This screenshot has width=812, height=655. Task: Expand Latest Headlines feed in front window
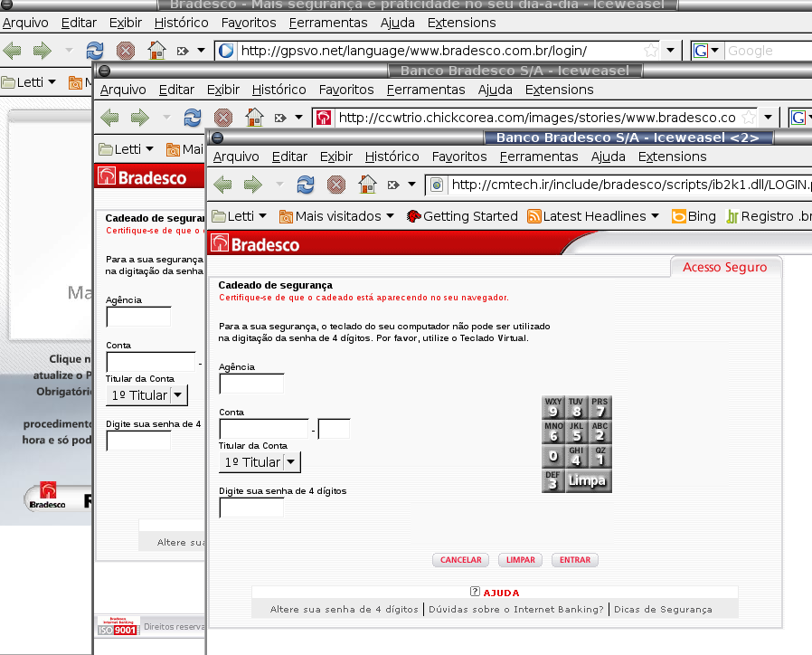tap(593, 216)
